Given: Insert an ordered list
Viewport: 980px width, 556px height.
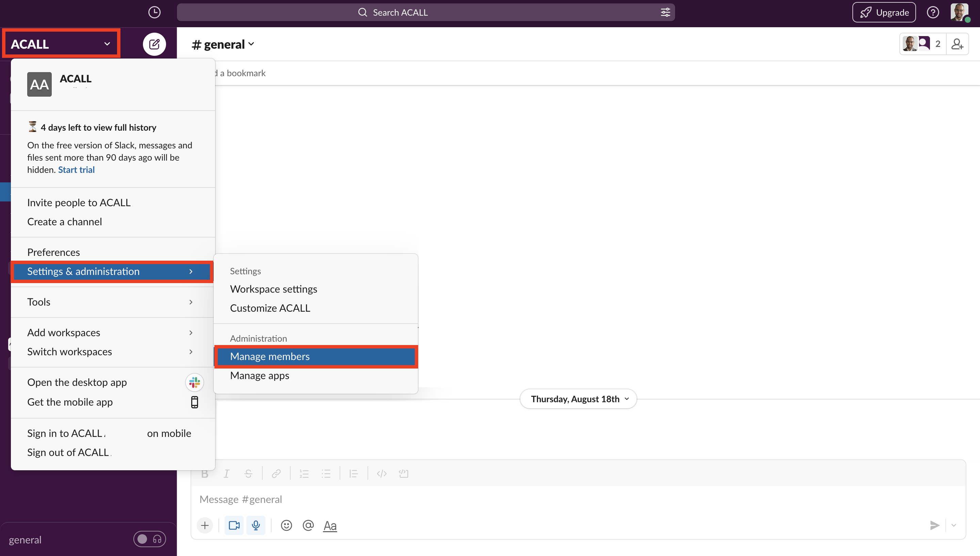Looking at the screenshot, I should [304, 474].
